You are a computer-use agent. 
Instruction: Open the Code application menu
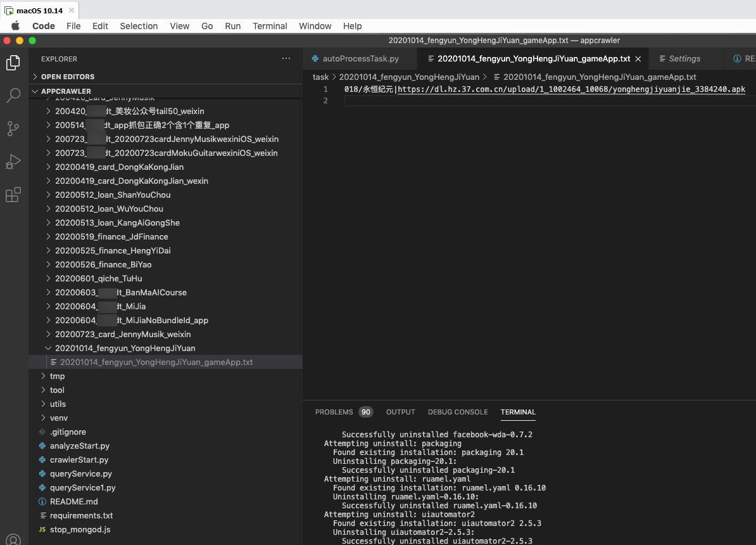click(44, 25)
